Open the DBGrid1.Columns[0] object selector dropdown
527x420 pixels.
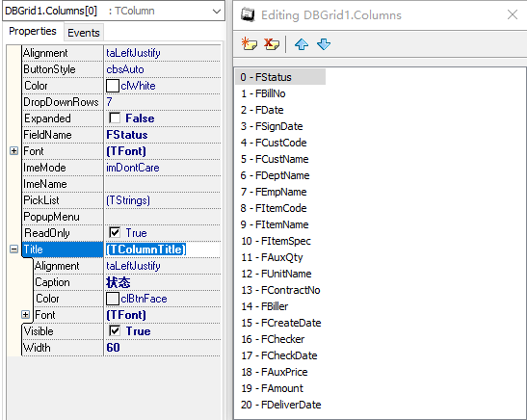coord(217,12)
